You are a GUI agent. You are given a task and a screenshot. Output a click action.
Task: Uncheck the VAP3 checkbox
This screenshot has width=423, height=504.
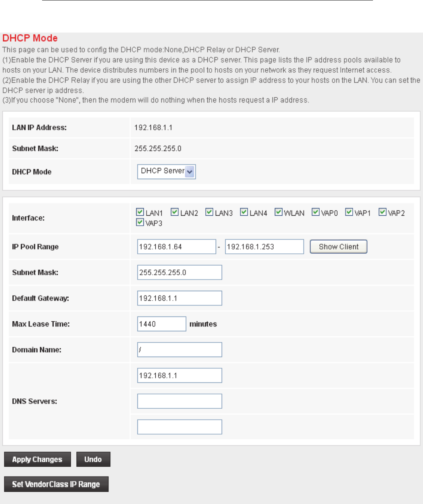point(140,222)
